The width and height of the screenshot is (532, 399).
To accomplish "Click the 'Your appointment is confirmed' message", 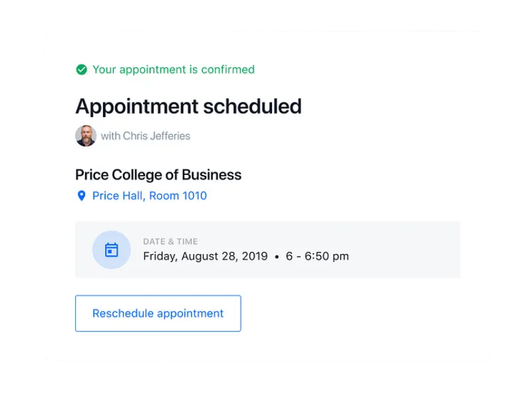I will [x=173, y=69].
